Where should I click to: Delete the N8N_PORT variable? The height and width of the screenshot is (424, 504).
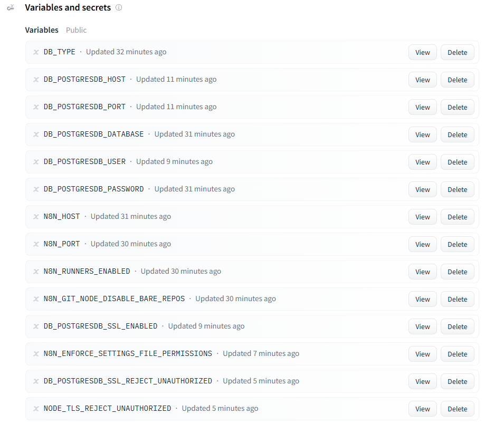coord(457,244)
